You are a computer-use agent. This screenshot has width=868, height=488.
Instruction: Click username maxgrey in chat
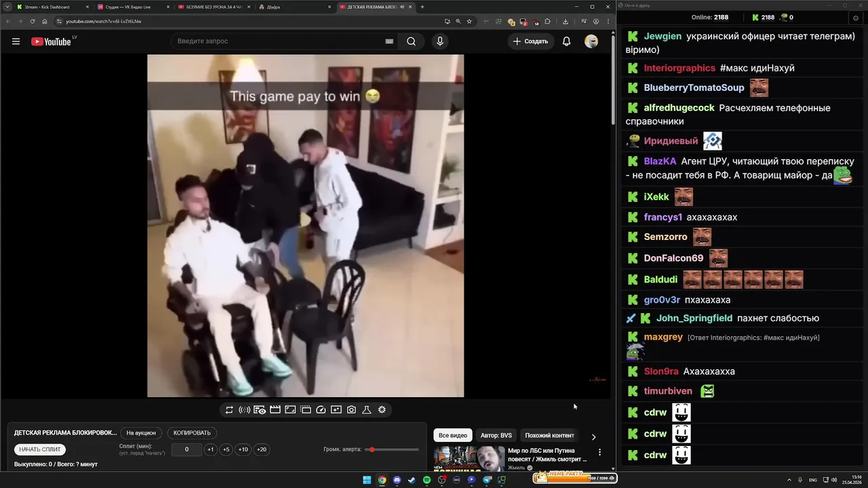[663, 337]
